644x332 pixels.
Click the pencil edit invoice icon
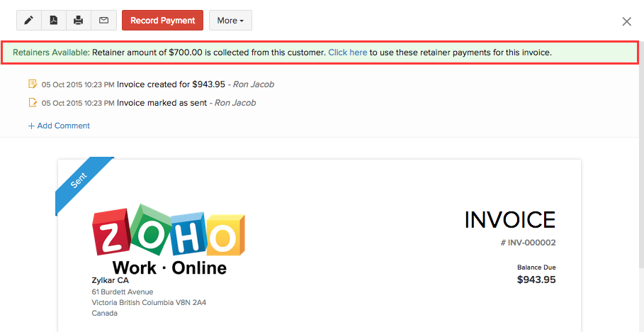pos(29,20)
